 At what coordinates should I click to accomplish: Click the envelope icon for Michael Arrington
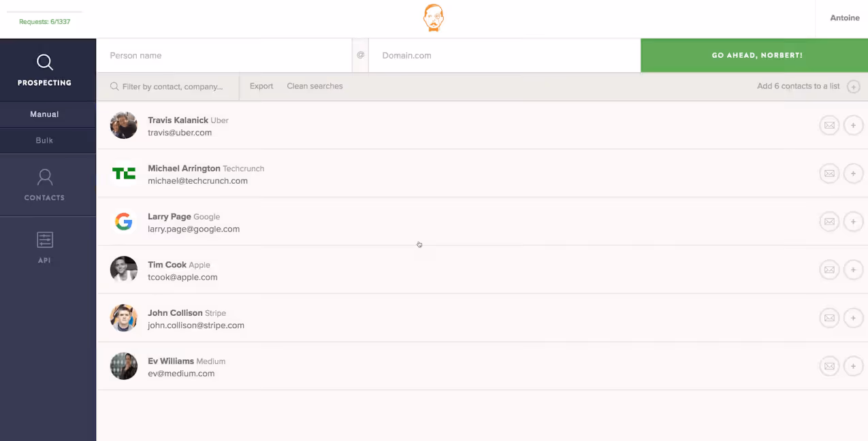(x=829, y=174)
